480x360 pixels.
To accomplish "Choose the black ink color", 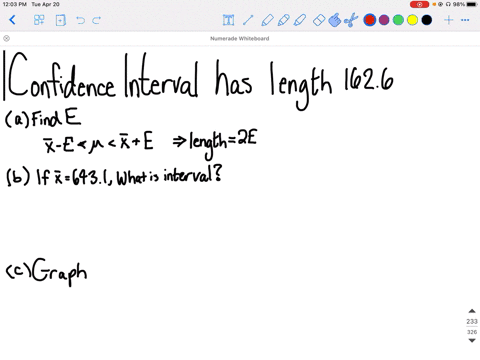I will click(x=427, y=20).
